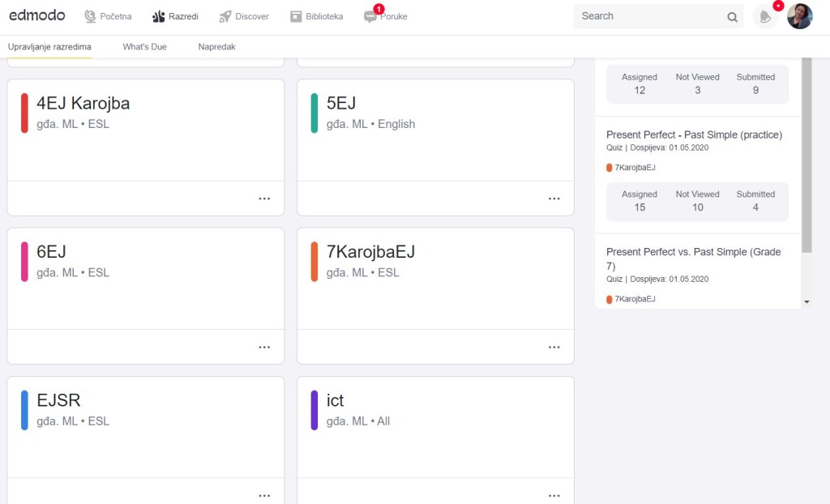Screen dimensions: 830x504
Task: Click into the Search input field
Action: point(647,16)
